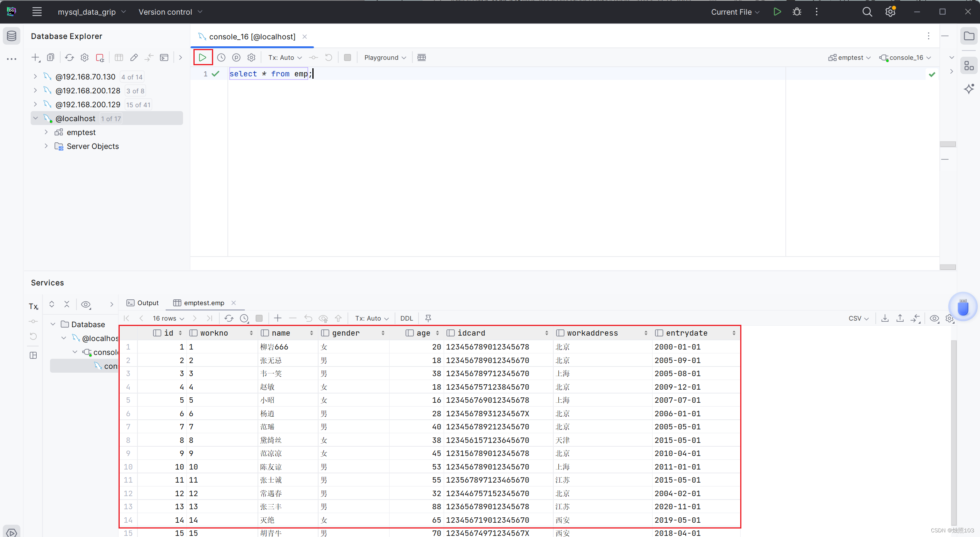Screen dimensions: 980x537
Task: Switch to the Output tab
Action: coord(143,303)
